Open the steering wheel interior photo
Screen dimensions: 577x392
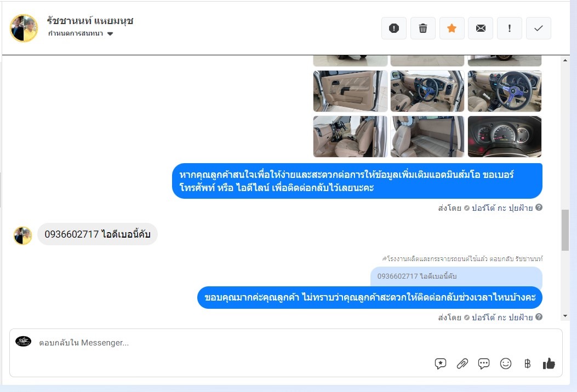coord(505,91)
